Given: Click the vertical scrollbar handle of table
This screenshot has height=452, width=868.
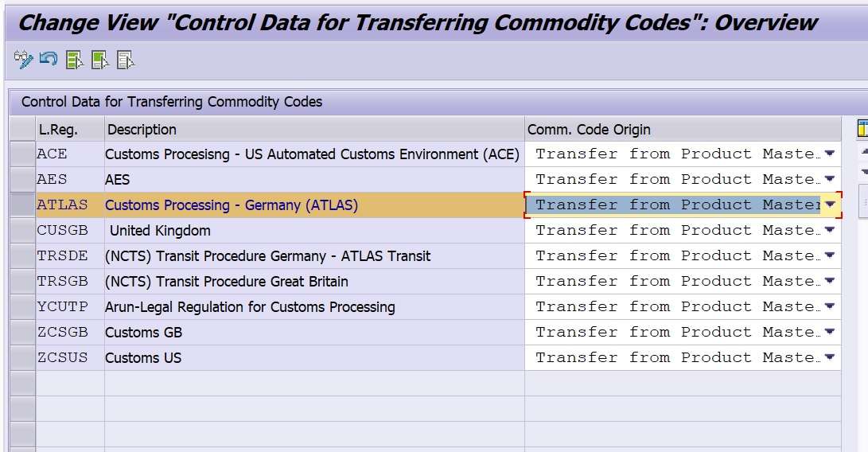Looking at the screenshot, I should (x=863, y=203).
